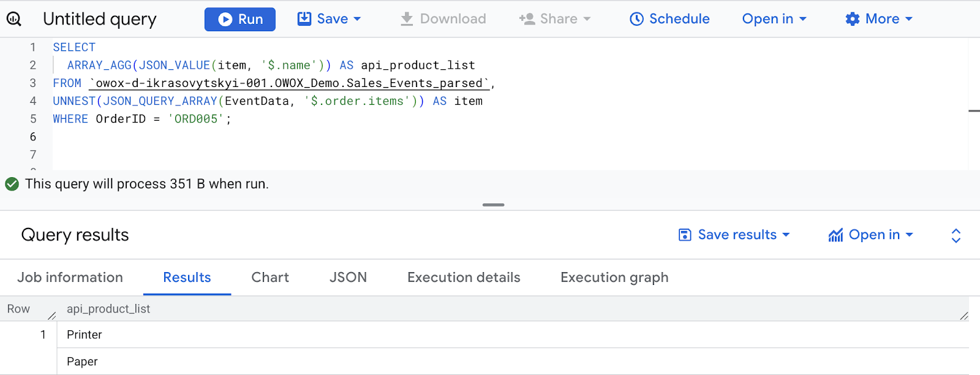The width and height of the screenshot is (980, 375).
Task: Open the Save dropdown
Action: coord(330,19)
